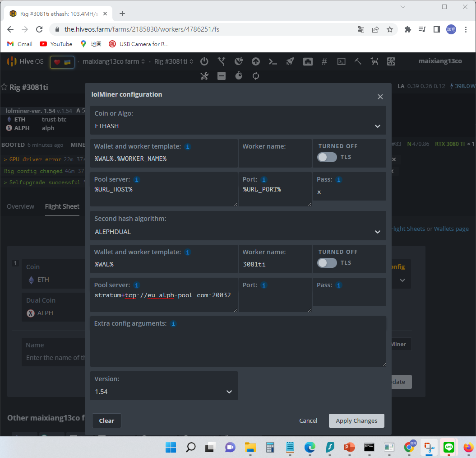
Task: Click info icon next to Extra config arguments
Action: point(173,324)
